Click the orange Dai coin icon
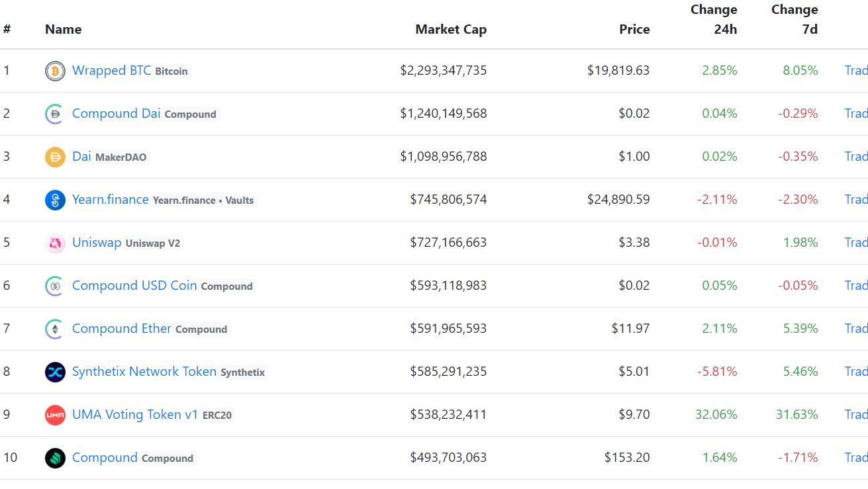This screenshot has width=868, height=489. [x=55, y=157]
